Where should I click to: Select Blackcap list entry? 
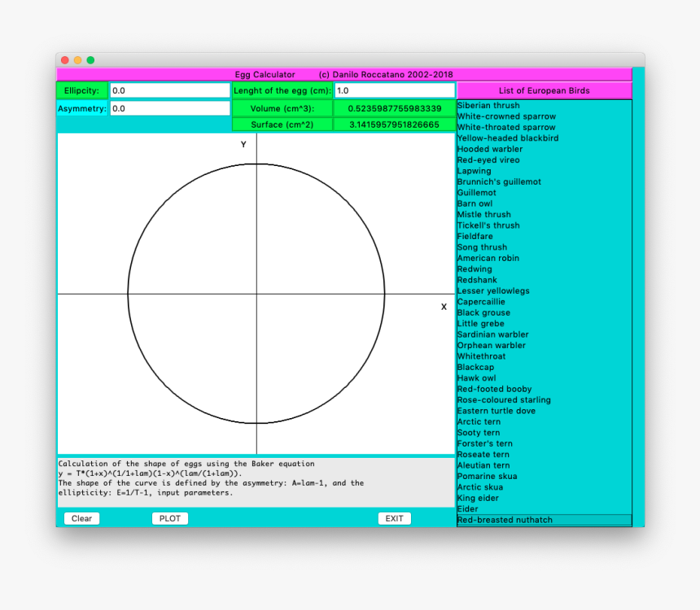pos(545,368)
